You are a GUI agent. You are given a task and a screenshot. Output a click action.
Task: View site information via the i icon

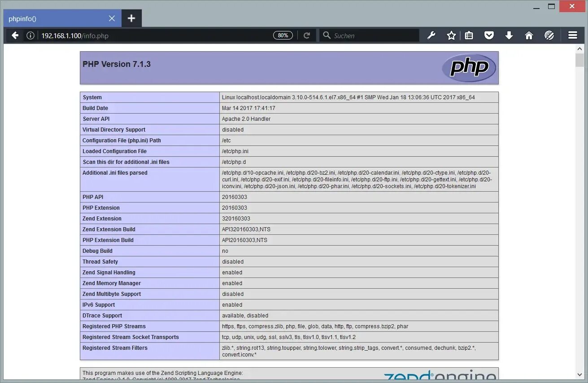pyautogui.click(x=30, y=35)
